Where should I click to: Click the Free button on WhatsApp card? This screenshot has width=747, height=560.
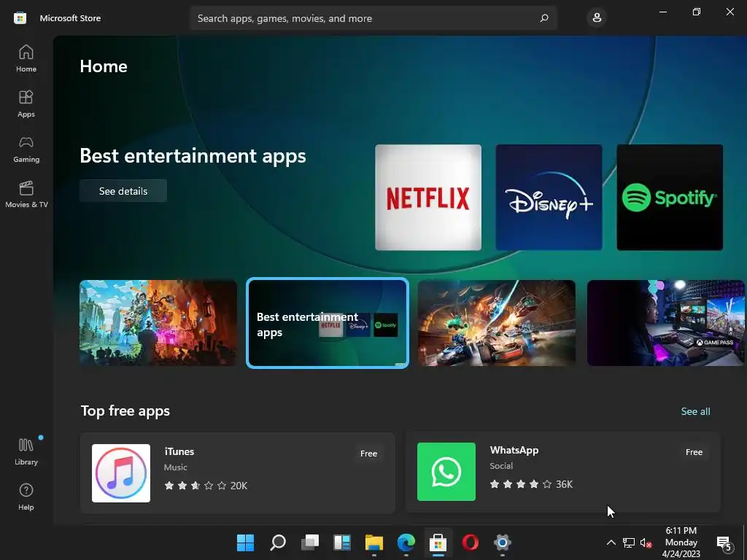point(694,452)
